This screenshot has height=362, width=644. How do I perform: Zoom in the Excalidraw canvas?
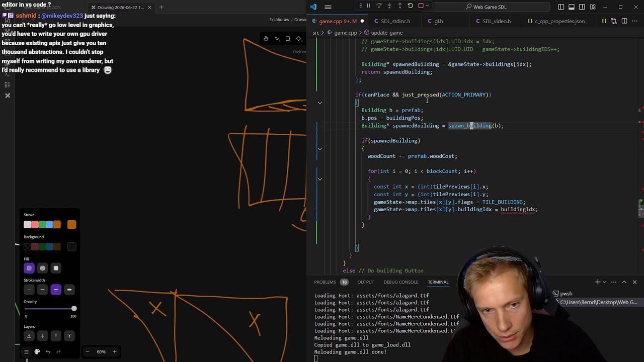click(x=114, y=351)
